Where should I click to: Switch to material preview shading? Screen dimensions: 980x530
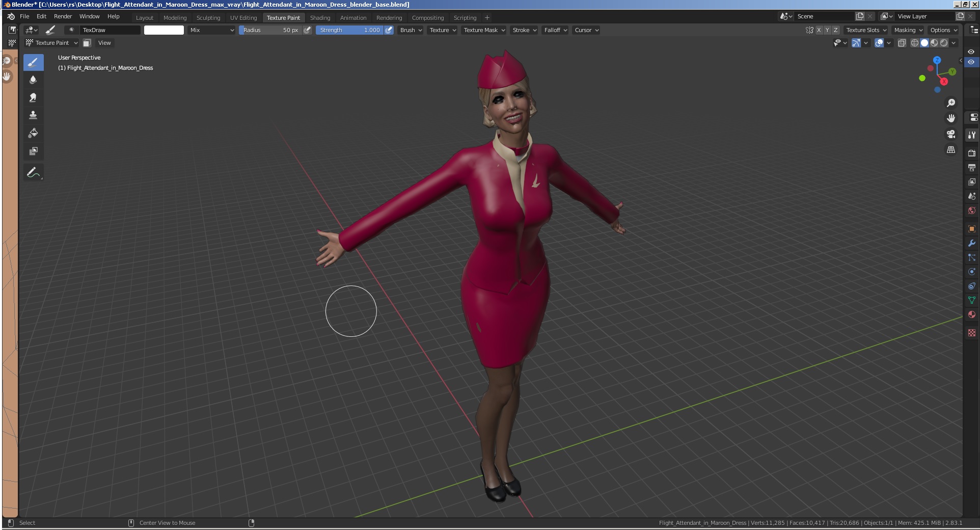(934, 43)
